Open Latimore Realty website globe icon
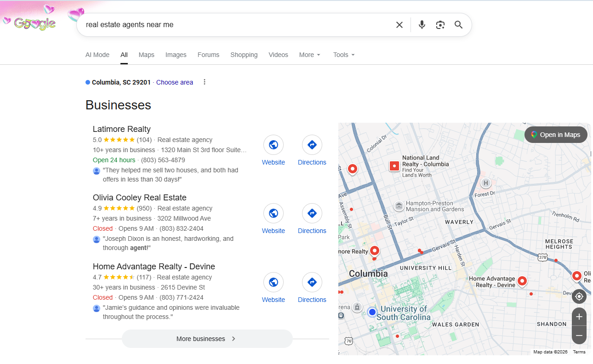593x364 pixels. click(x=274, y=145)
